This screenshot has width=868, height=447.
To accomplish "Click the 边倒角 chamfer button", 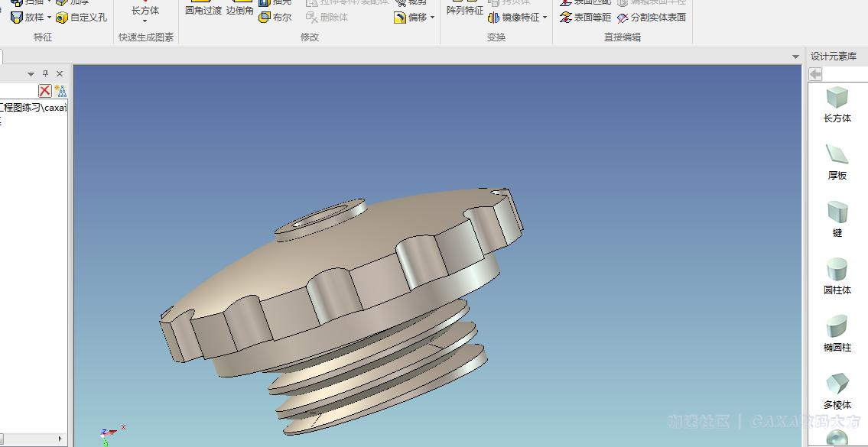I will pos(239,11).
